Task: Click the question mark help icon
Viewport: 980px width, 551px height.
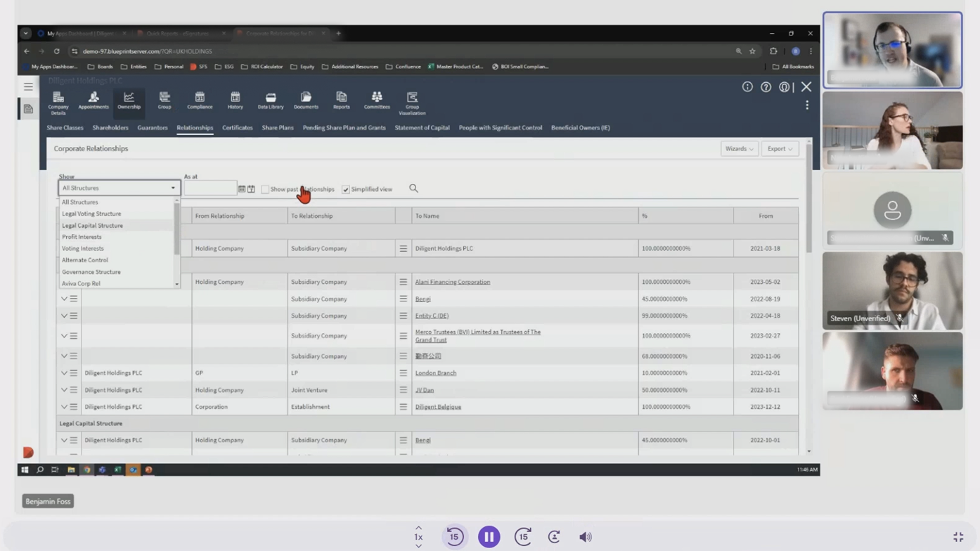Action: 766,87
